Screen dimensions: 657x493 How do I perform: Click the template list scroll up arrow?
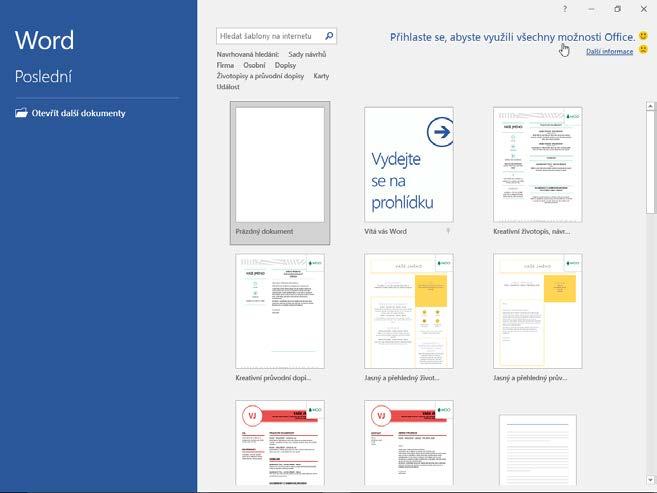point(650,106)
